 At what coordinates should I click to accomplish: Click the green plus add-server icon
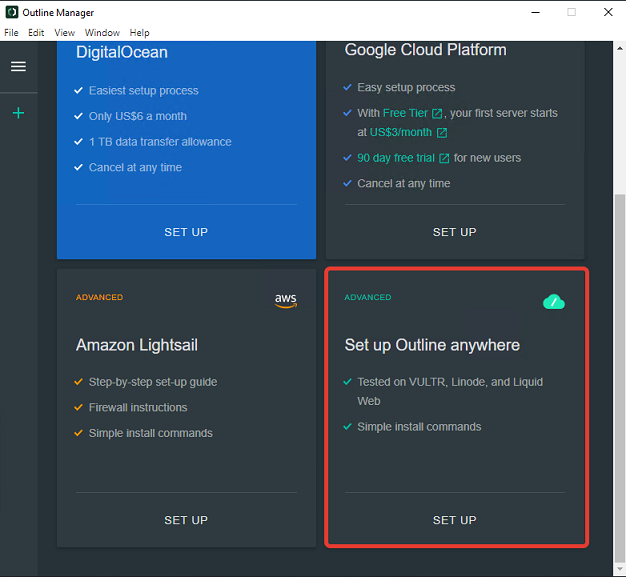pyautogui.click(x=18, y=113)
